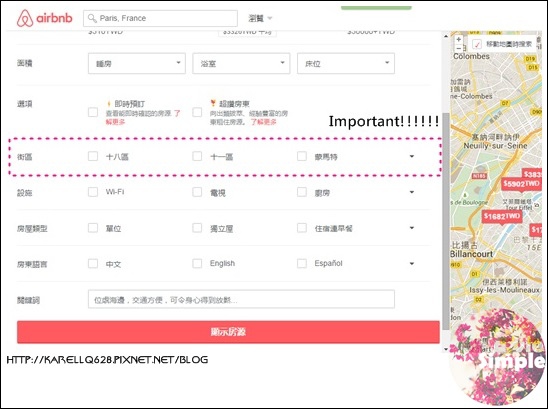This screenshot has width=548, height=409.
Task: Check the 蒙馬特 neighborhood box
Action: click(x=302, y=156)
